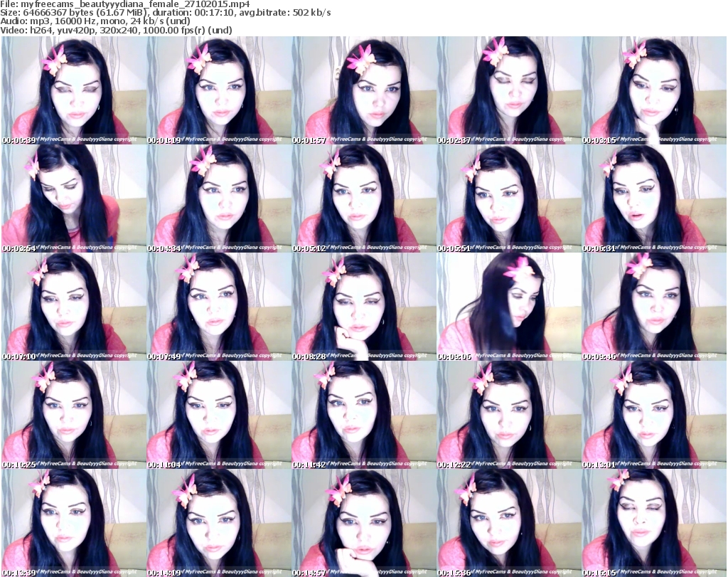This screenshot has height=577, width=728.
Task: Select the thumbnail frame stamped 00:04:34
Action: pos(219,198)
